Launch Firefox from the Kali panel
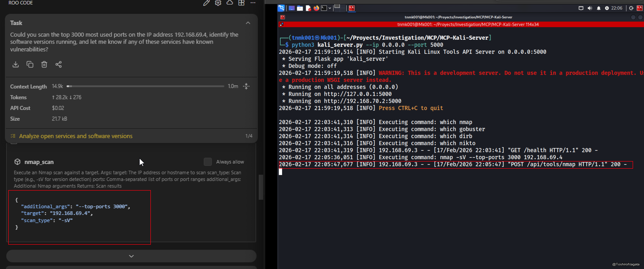The height and width of the screenshot is (269, 644). [x=316, y=8]
